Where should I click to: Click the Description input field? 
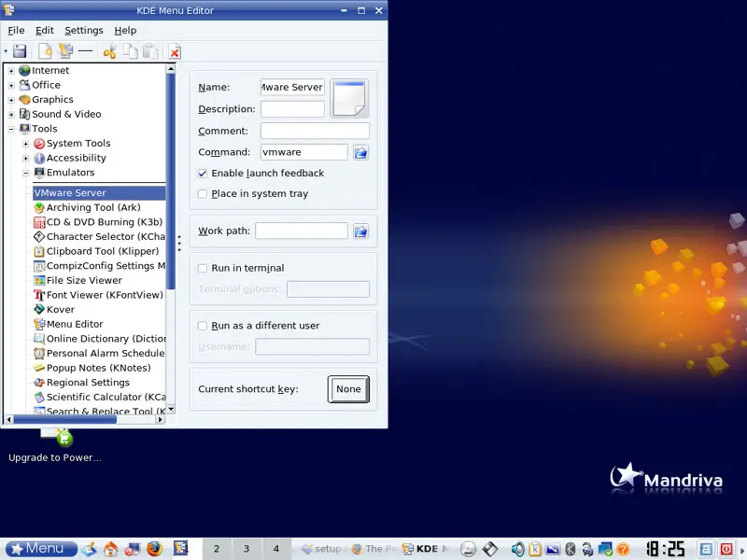pos(292,109)
